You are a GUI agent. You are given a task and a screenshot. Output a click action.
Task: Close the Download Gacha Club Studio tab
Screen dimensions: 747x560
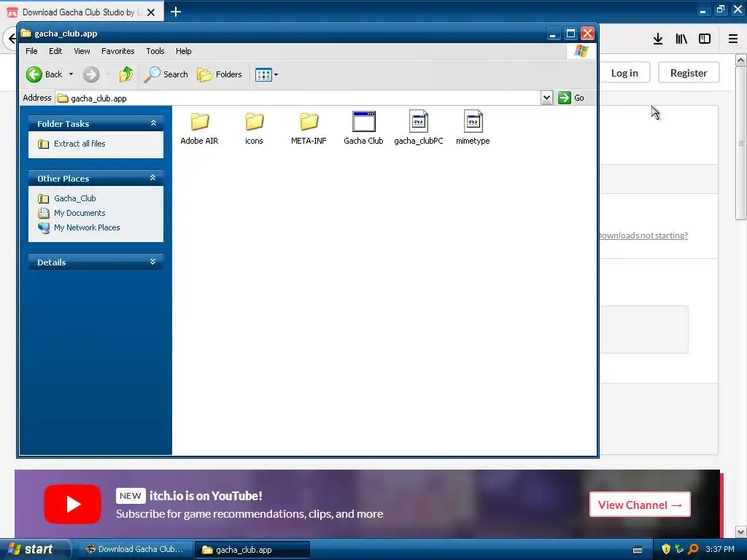(x=151, y=12)
